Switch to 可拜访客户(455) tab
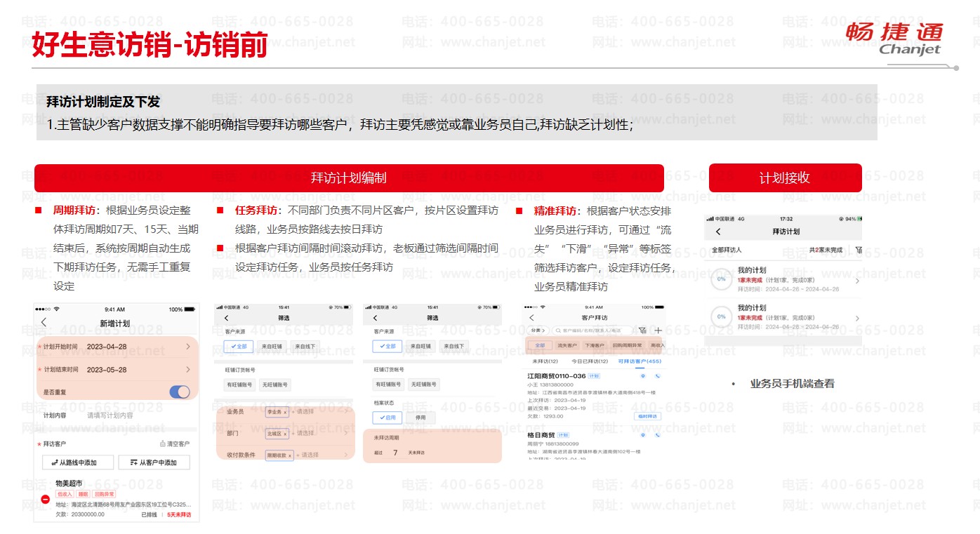The width and height of the screenshot is (980, 534). pos(639,361)
